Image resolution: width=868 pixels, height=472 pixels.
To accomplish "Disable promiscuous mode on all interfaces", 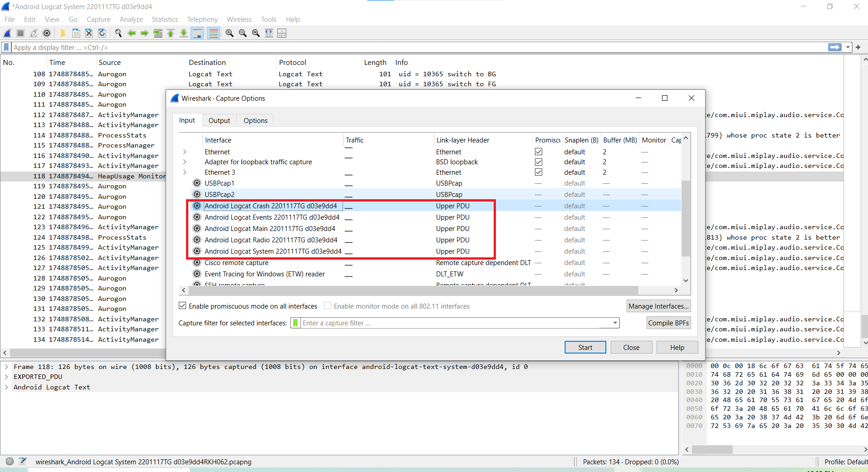I will pos(182,306).
